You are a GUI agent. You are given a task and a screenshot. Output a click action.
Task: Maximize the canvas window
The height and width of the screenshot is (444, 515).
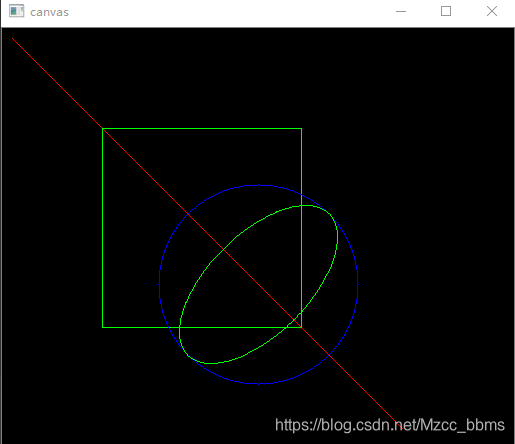[x=446, y=11]
